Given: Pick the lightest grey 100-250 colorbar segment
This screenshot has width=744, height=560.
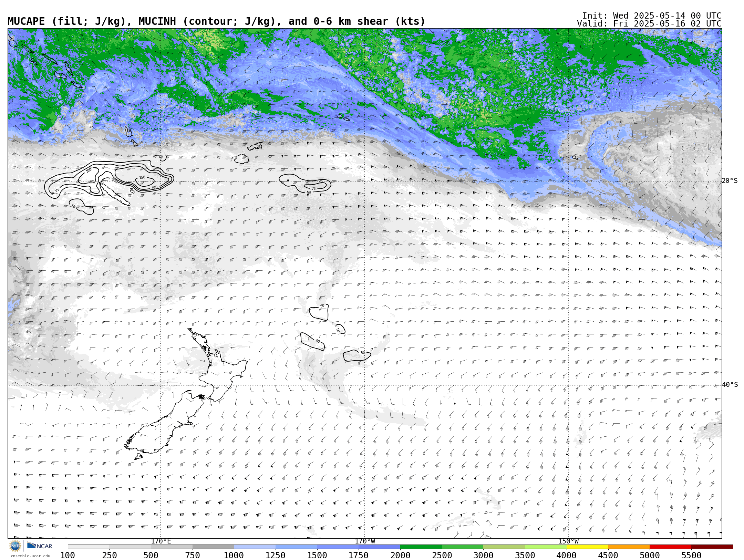Looking at the screenshot, I should pyautogui.click(x=89, y=547).
